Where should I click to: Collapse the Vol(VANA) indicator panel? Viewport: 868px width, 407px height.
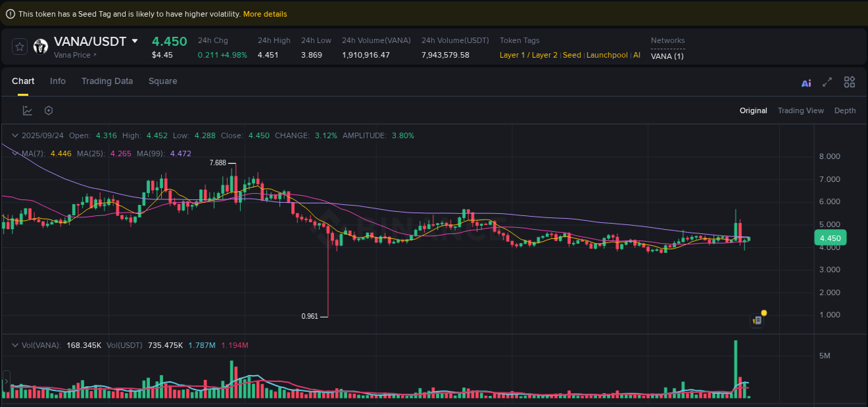pos(15,344)
